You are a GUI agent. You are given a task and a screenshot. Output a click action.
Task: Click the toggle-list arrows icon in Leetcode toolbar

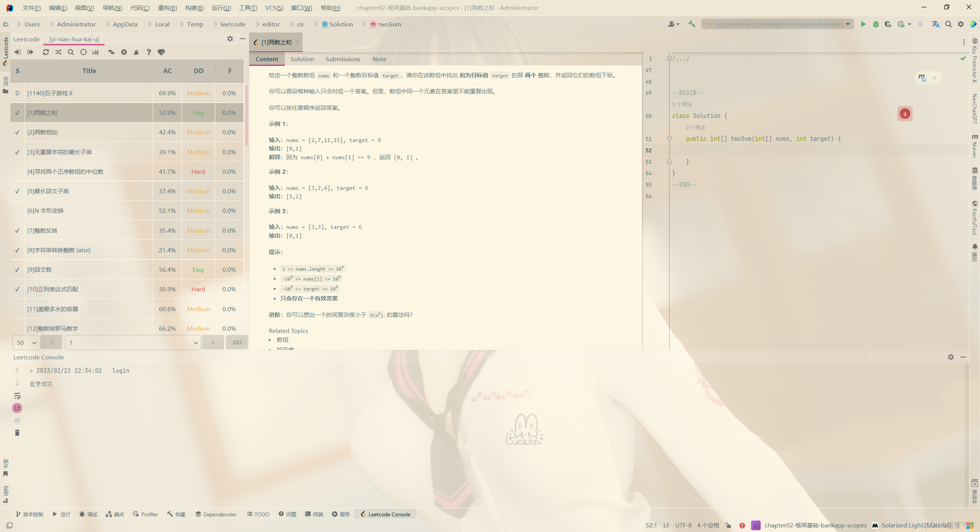pos(111,52)
